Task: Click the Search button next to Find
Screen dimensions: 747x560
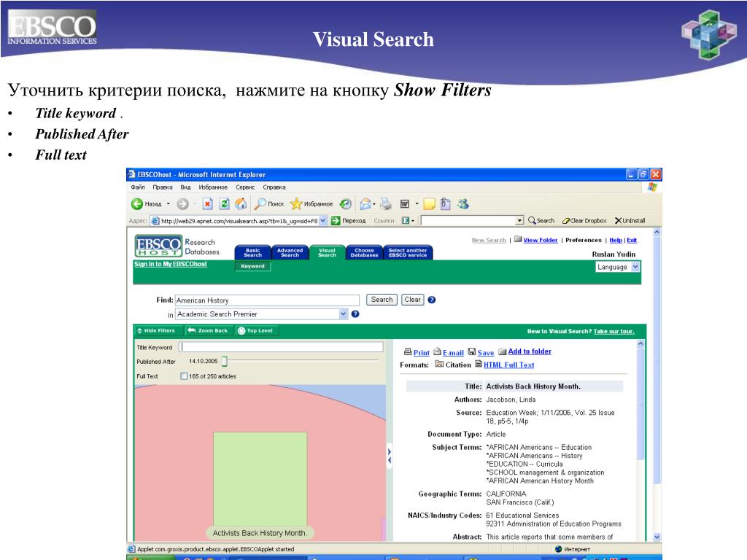Action: 382,300
